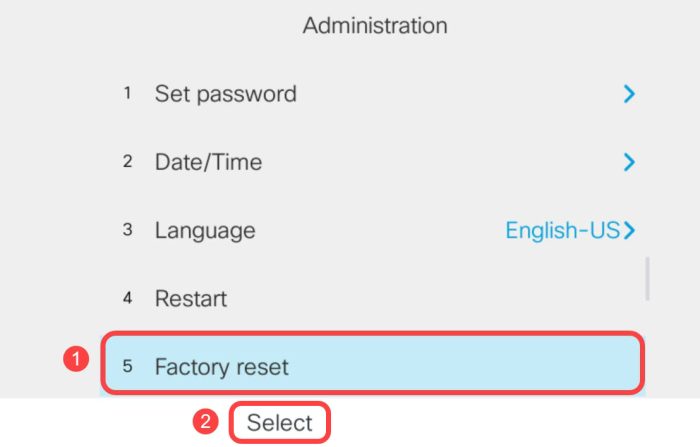This screenshot has height=447, width=700.
Task: Open the Date/Time settings entry
Action: (x=208, y=162)
